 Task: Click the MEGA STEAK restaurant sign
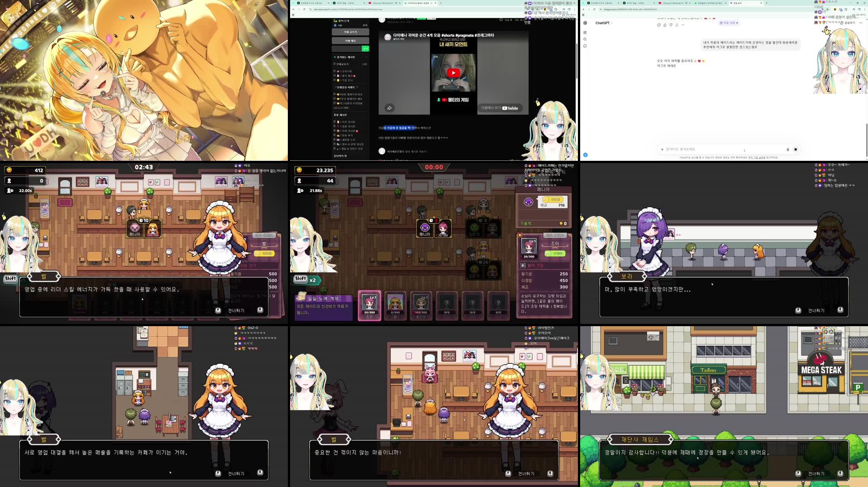[x=821, y=370]
